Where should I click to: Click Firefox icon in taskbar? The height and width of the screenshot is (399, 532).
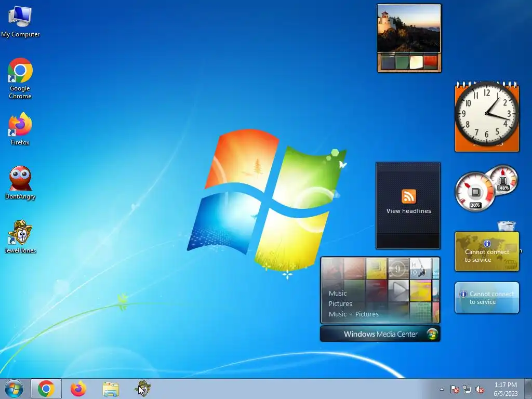point(78,389)
